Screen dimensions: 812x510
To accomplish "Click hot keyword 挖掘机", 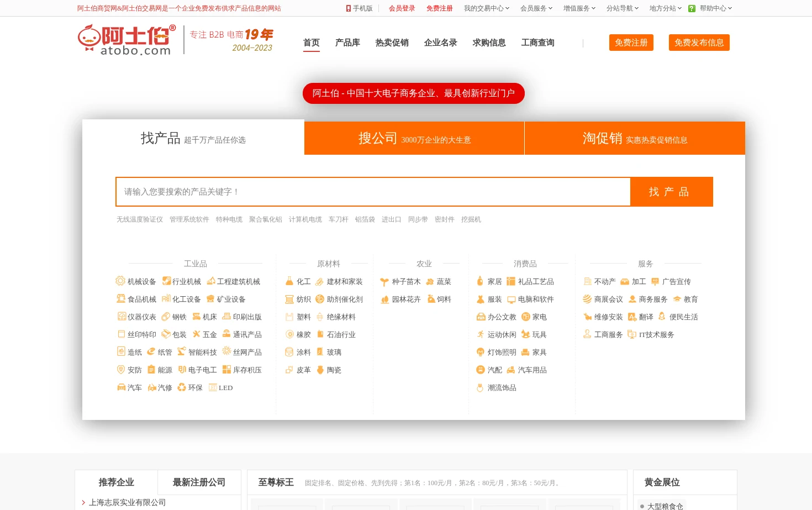I will 471,219.
